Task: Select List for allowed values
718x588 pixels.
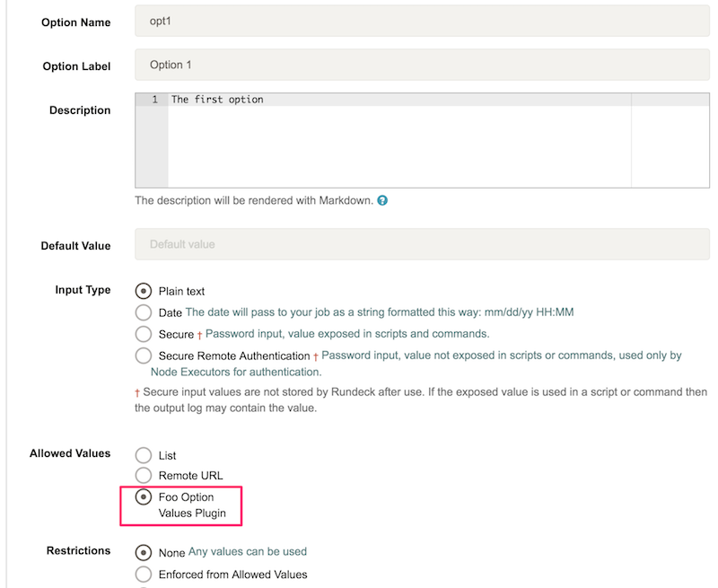Action: (x=144, y=455)
